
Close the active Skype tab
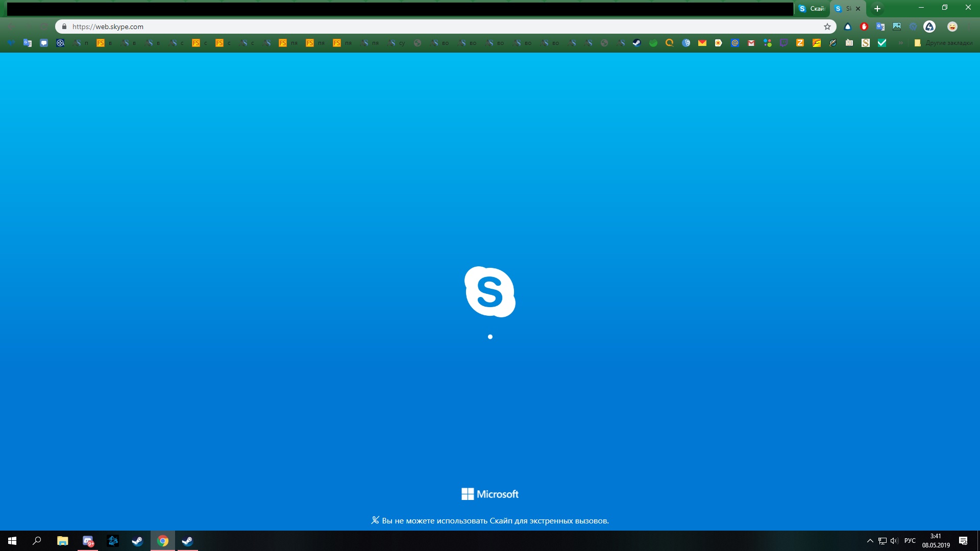(858, 9)
